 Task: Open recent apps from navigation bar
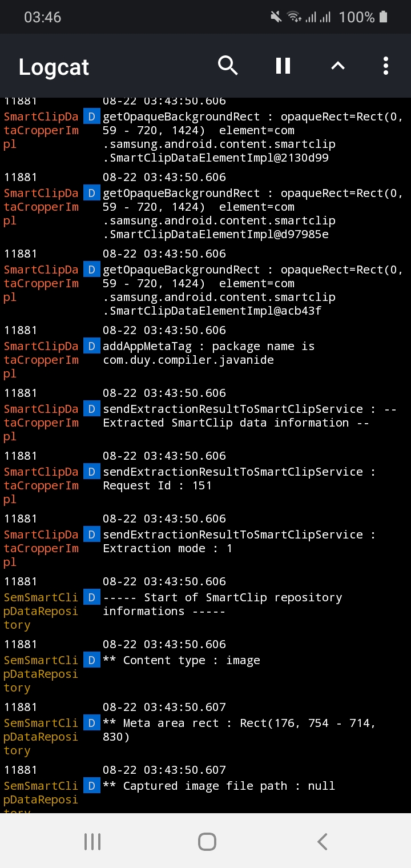pos(92,841)
